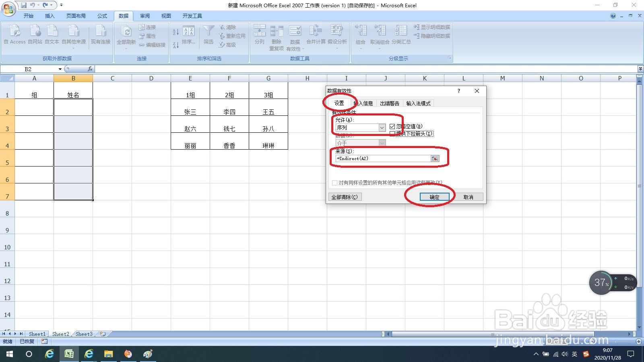Undo last action in quick access toolbar
This screenshot has height=362, width=644.
tap(32, 5)
